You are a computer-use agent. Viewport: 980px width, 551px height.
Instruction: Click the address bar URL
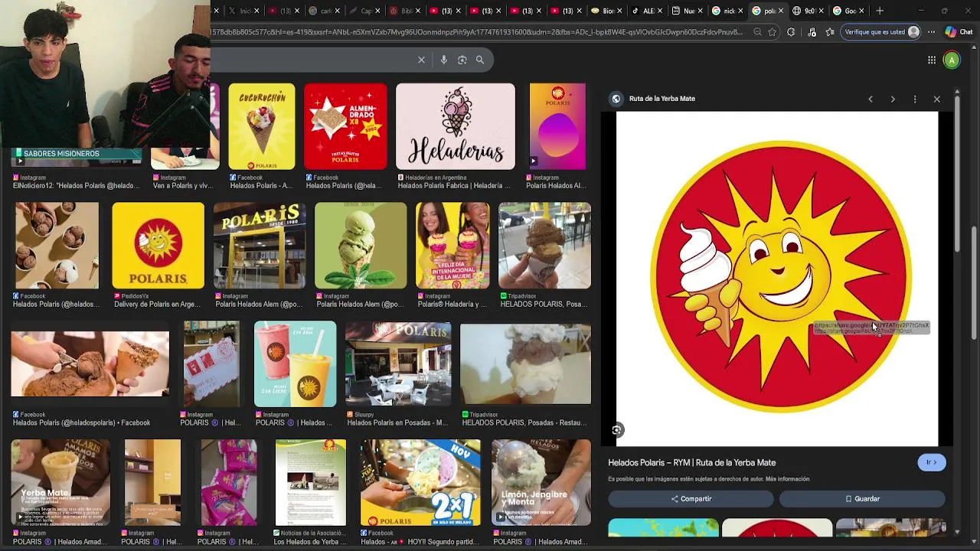pyautogui.click(x=477, y=32)
